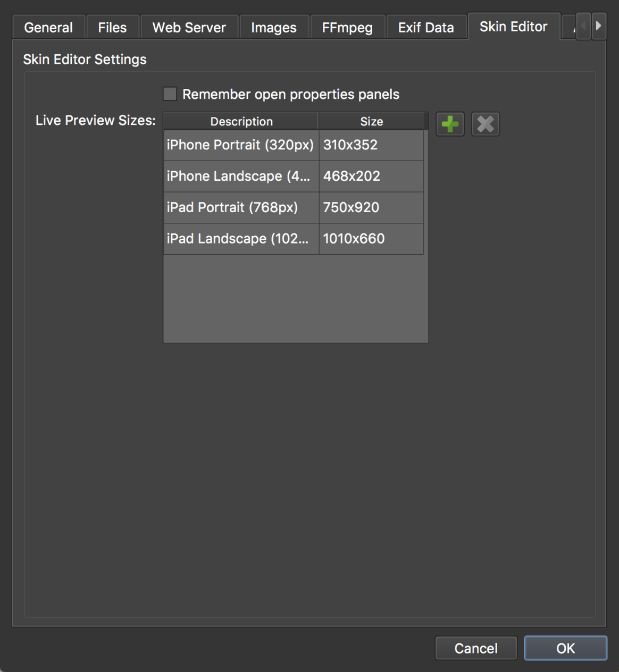This screenshot has height=672, width=619.
Task: Sort by the Description column header
Action: coord(241,121)
